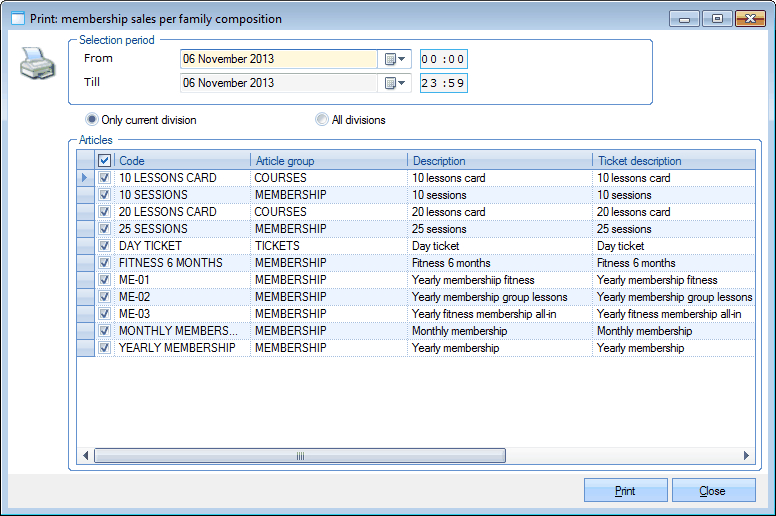
Task: Click the From start time field
Action: 443,60
